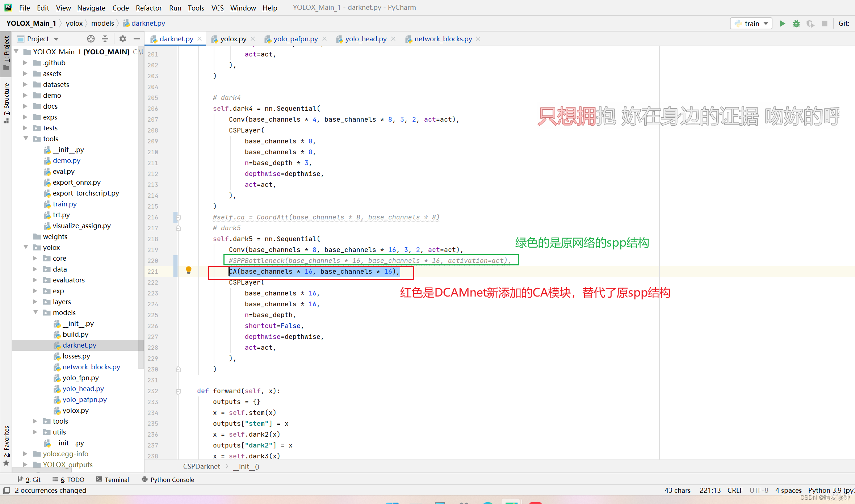855x504 pixels.
Task: Place cursor on the forward method definition
Action: 238,391
